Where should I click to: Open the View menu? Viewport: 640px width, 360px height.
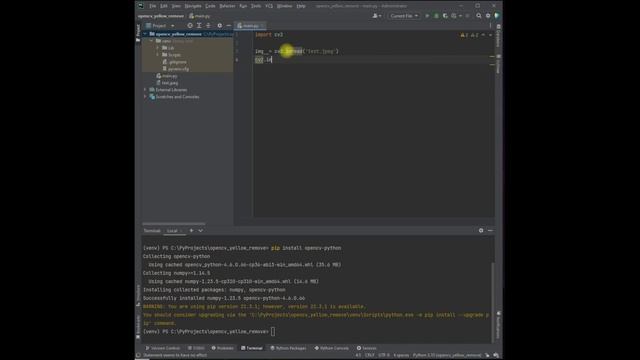point(176,6)
